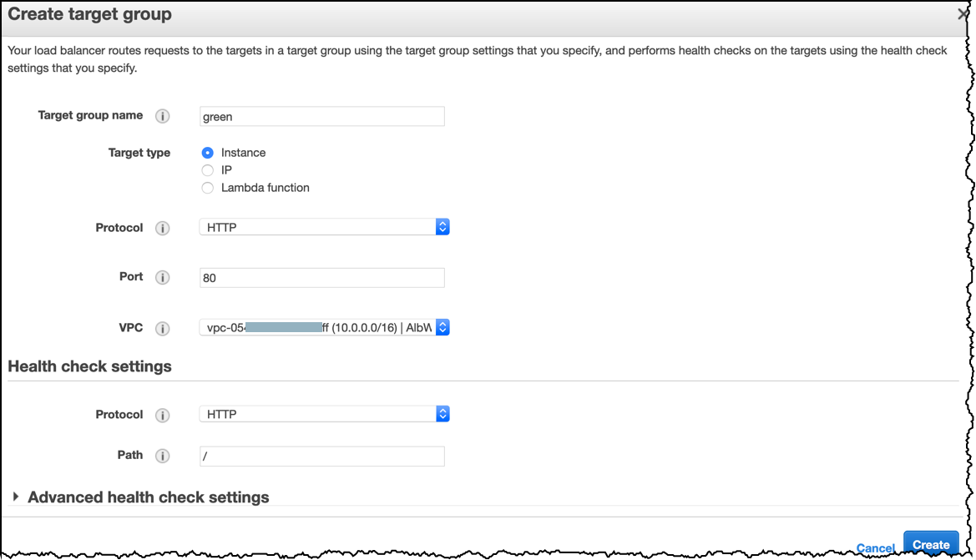Open health check Protocol dropdown
Image resolution: width=976 pixels, height=560 pixels.
tap(324, 414)
